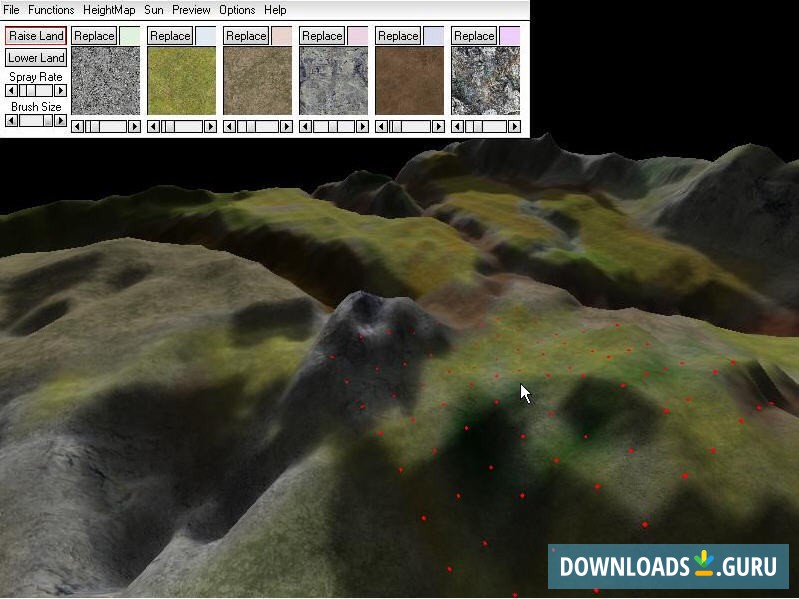Click Spray Rate left arrow
This screenshot has width=799, height=599.
coord(11,91)
